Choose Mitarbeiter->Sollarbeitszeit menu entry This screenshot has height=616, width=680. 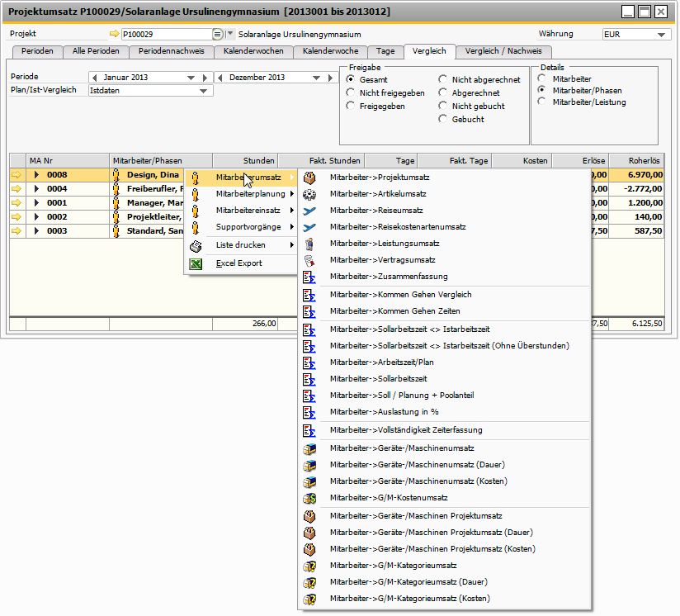click(445, 379)
